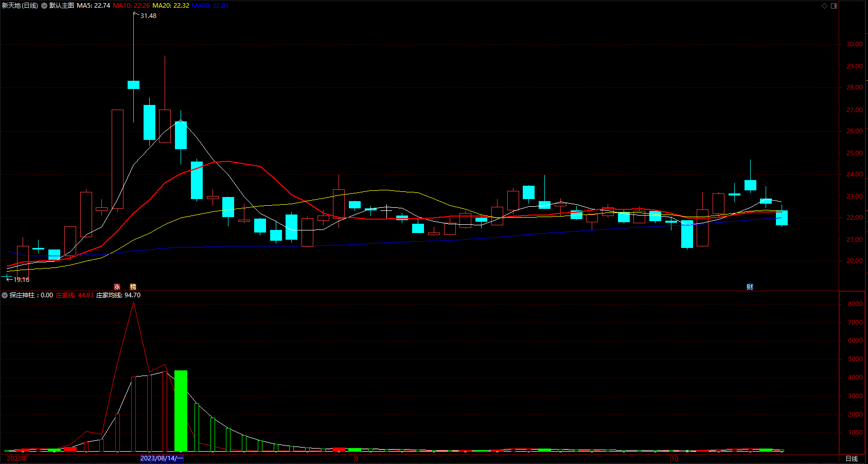This screenshot has height=464, width=868.
Task: Click the 新天地(日线) chart title
Action: [x=20, y=6]
